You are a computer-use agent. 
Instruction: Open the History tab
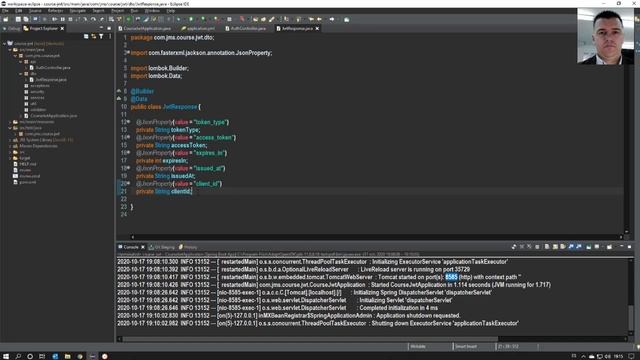(x=188, y=247)
